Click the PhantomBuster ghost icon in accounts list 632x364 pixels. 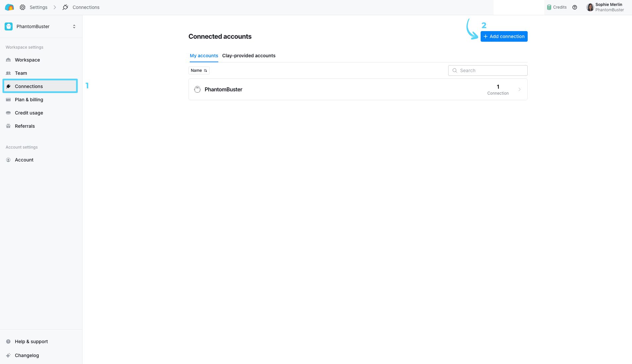(x=197, y=89)
